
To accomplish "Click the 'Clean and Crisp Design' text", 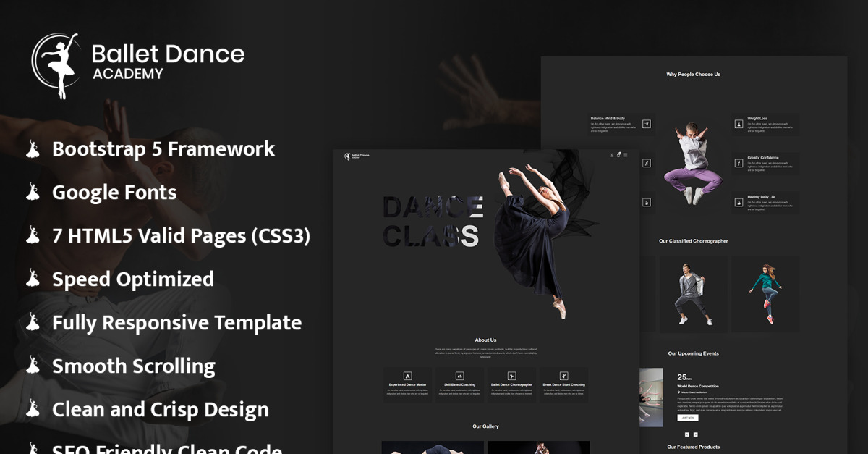I will click(x=161, y=410).
